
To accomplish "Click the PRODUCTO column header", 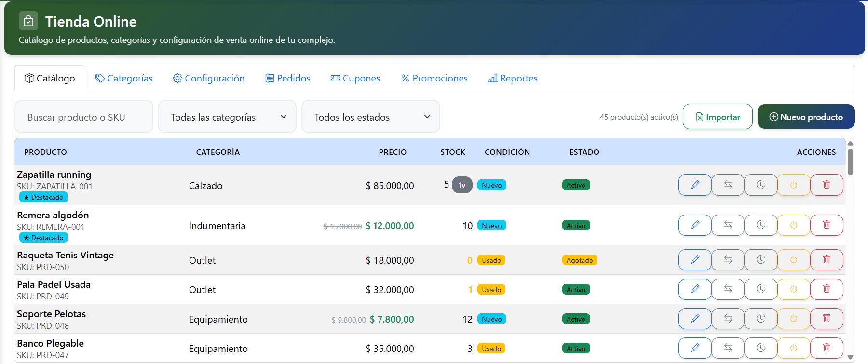I will tap(45, 152).
